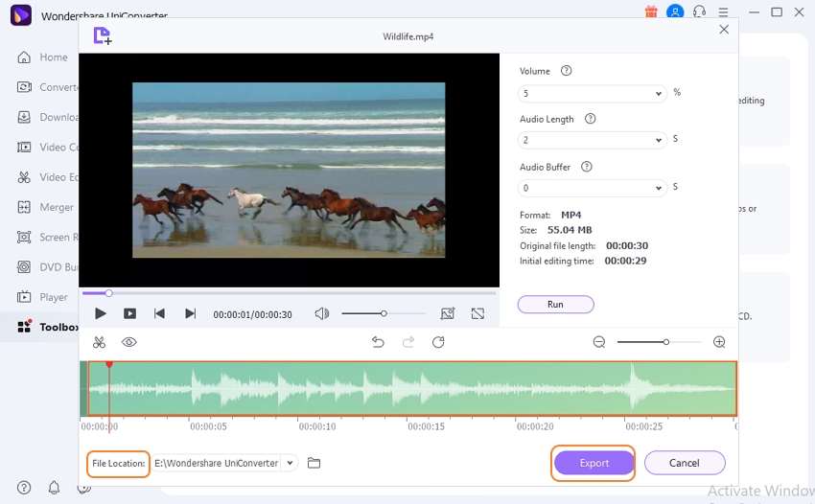This screenshot has width=815, height=504.
Task: Play the Wildlife video preview
Action: pyautogui.click(x=101, y=313)
